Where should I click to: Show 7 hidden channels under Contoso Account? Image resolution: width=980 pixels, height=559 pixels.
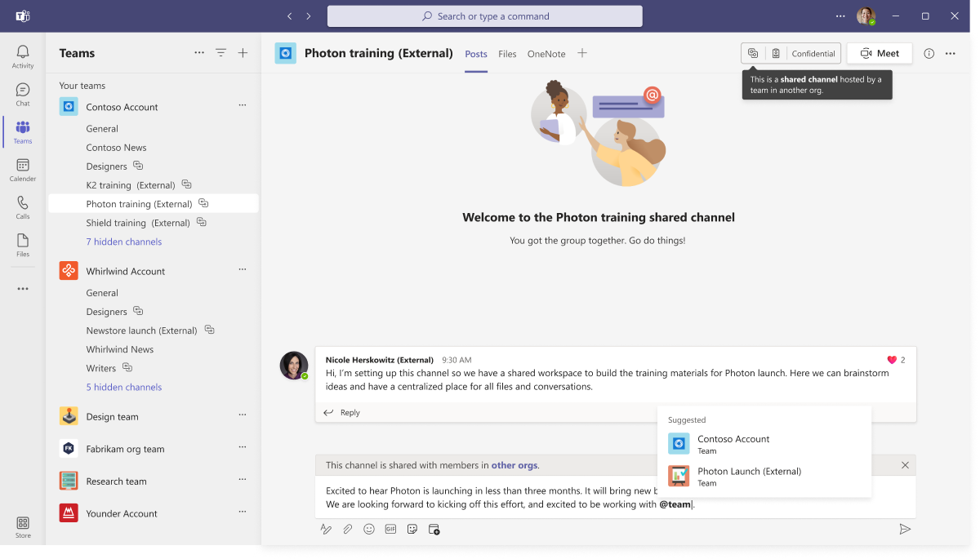pos(123,242)
